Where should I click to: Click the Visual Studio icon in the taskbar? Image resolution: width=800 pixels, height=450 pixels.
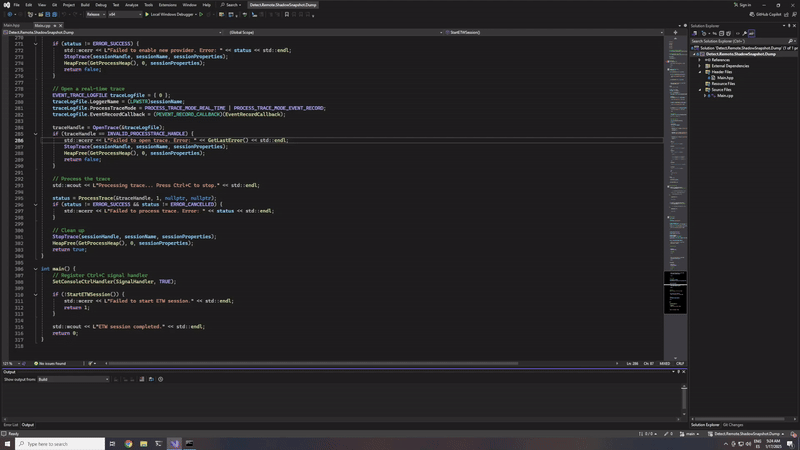click(x=174, y=443)
